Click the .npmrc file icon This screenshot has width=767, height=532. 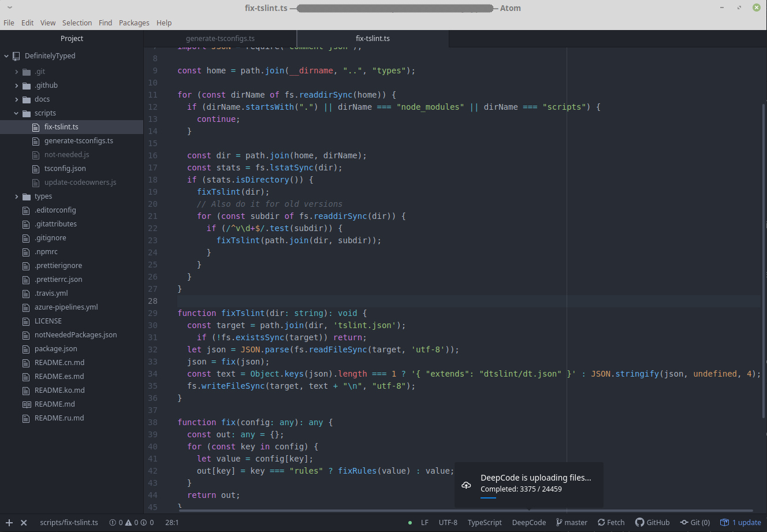(26, 252)
